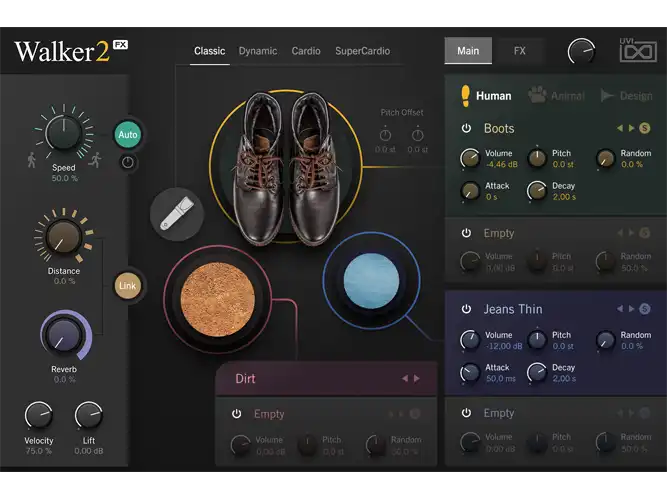667x500 pixels.
Task: Select previous Dirt surface arrow
Action: click(405, 378)
